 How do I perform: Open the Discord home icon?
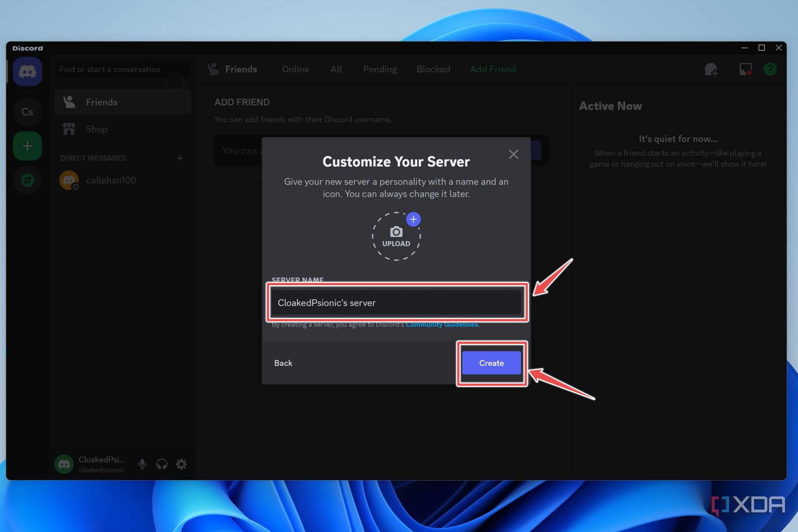pyautogui.click(x=27, y=71)
